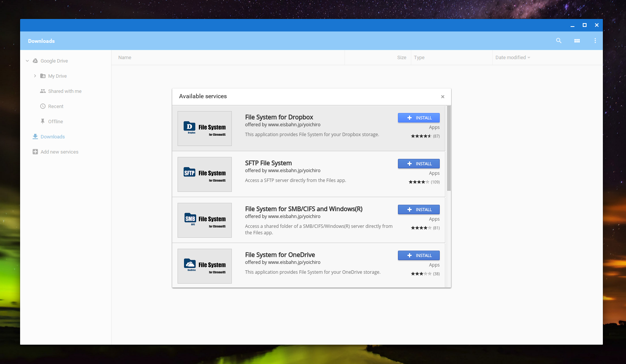This screenshot has width=626, height=364.
Task: Click Add new services
Action: pos(60,152)
